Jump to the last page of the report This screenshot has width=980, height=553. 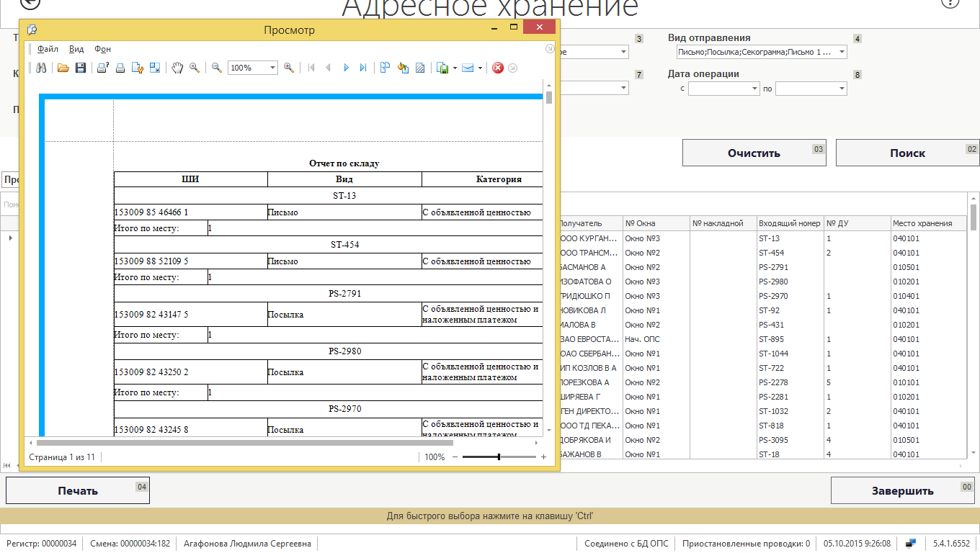click(363, 68)
